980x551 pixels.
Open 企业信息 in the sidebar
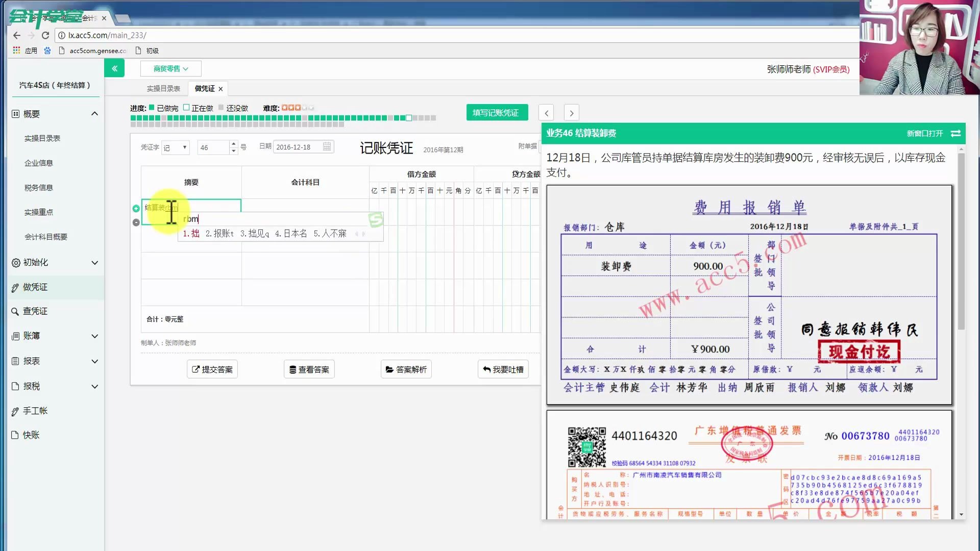pos(39,163)
